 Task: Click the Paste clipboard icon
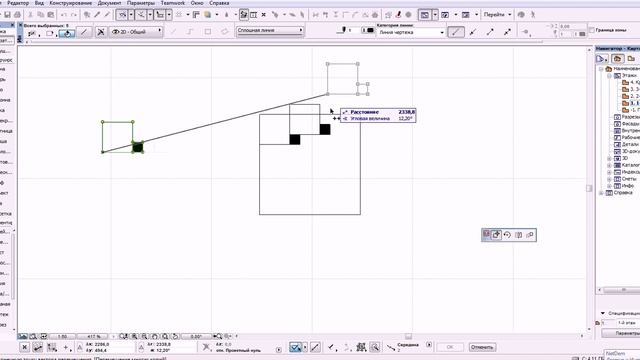click(51, 15)
